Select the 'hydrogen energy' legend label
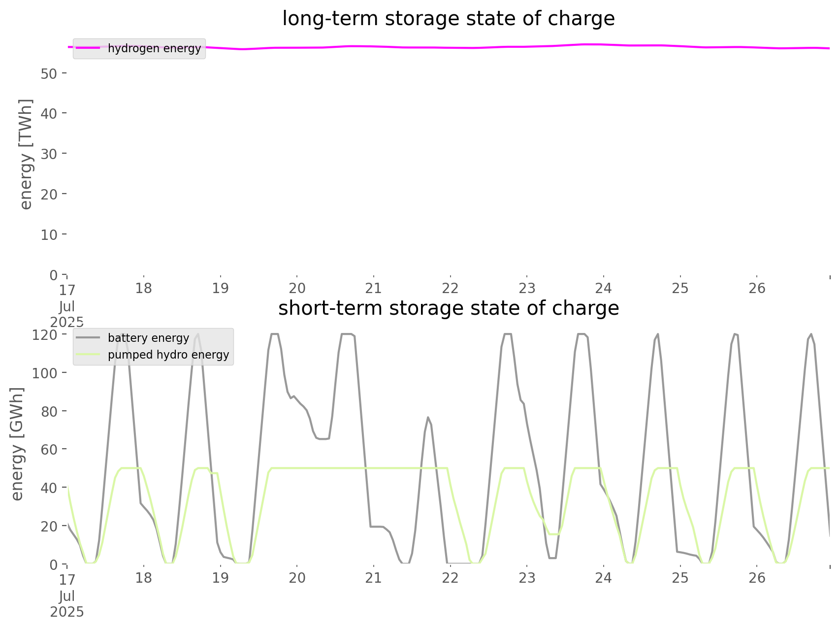Screen dimensions: 840x629 click(154, 48)
